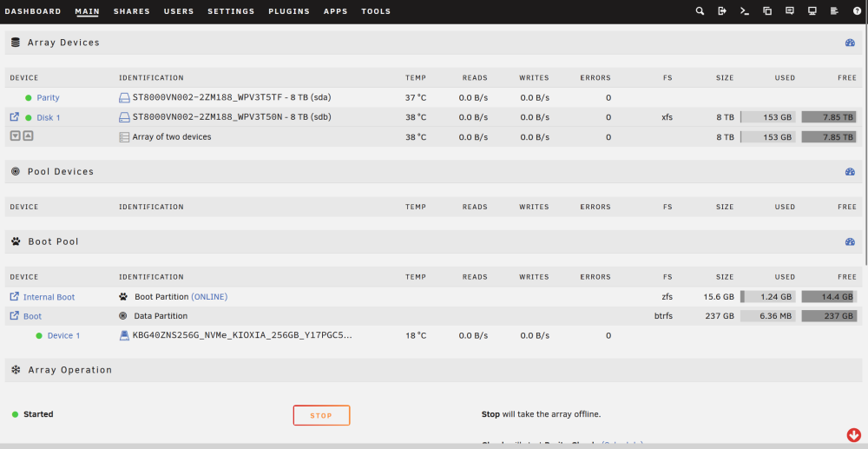Viewport: 868px width, 449px height.
Task: Click the gauge icon in Pool Devices header
Action: [x=851, y=172]
